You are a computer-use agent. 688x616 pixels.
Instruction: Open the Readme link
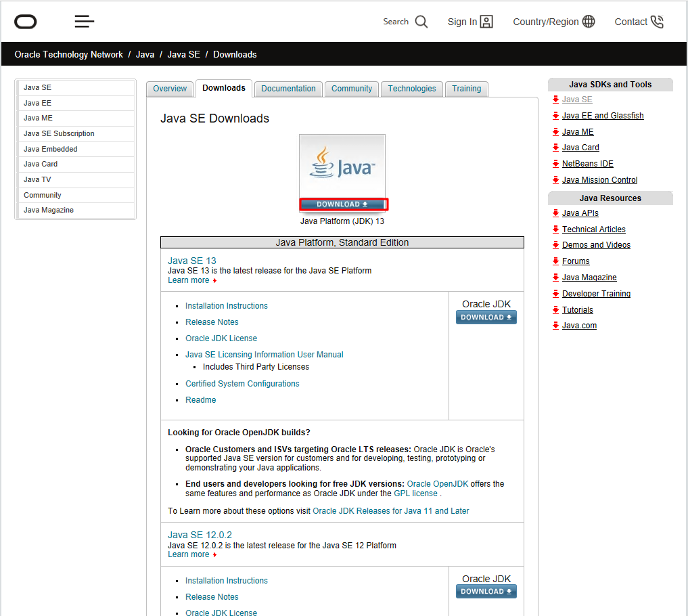click(x=200, y=399)
